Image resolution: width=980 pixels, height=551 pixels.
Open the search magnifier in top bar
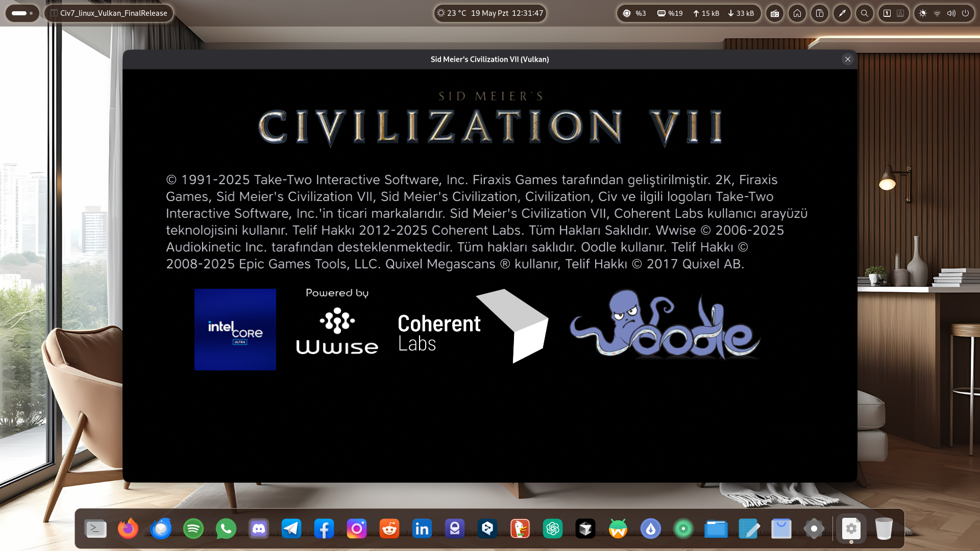click(x=865, y=13)
